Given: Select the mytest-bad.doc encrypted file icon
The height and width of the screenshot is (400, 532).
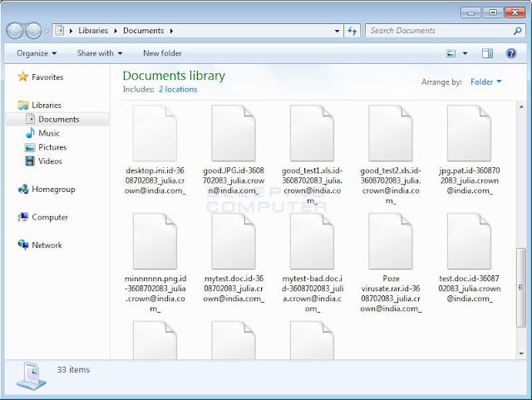Looking at the screenshot, I should pyautogui.click(x=312, y=241).
